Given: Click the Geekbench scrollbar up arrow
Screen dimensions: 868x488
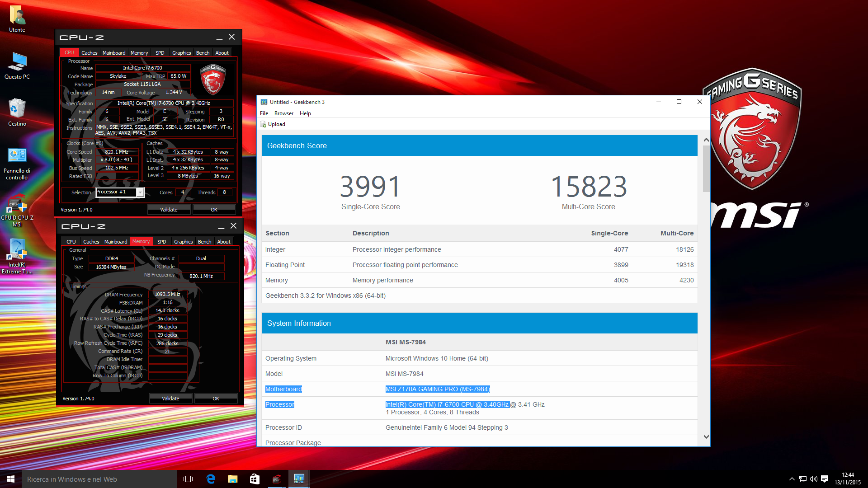Looking at the screenshot, I should tap(706, 140).
